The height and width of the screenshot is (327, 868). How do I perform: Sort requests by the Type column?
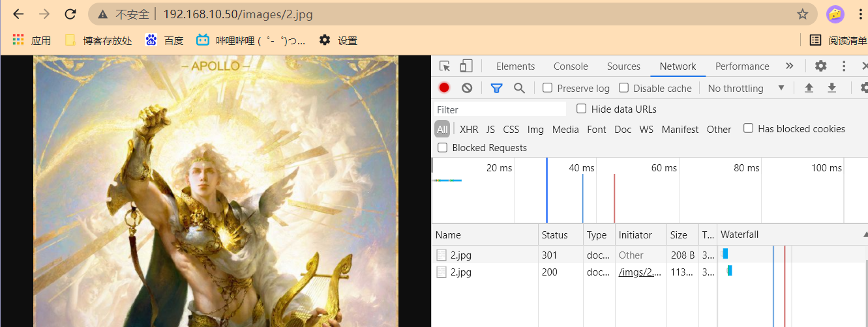click(599, 235)
